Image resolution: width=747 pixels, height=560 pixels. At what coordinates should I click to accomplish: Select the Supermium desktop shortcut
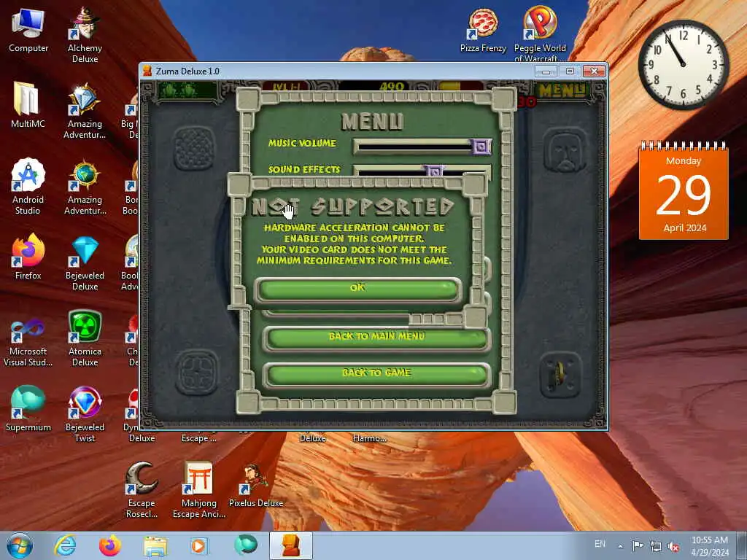[28, 408]
